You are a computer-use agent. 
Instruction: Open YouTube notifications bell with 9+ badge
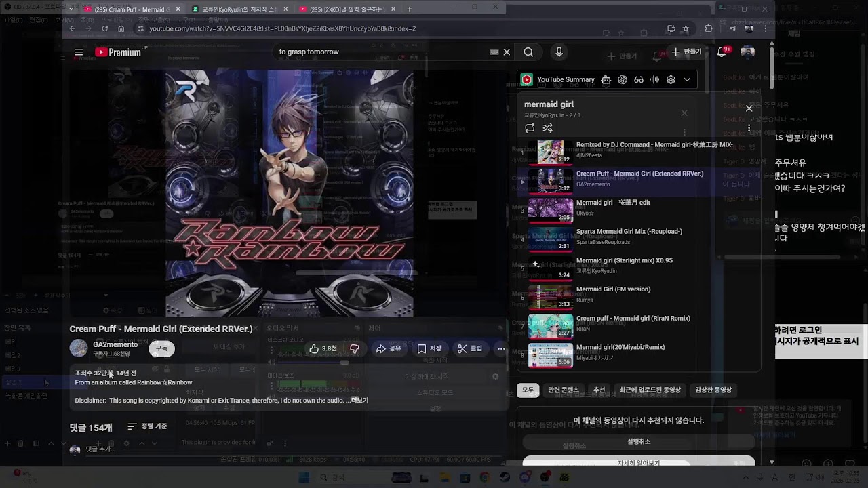pos(723,52)
